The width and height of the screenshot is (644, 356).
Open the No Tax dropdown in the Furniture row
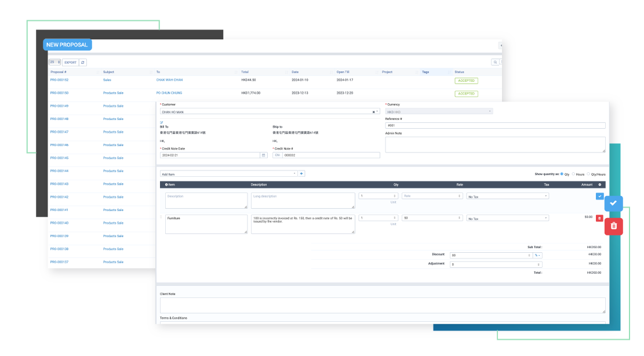pos(507,219)
